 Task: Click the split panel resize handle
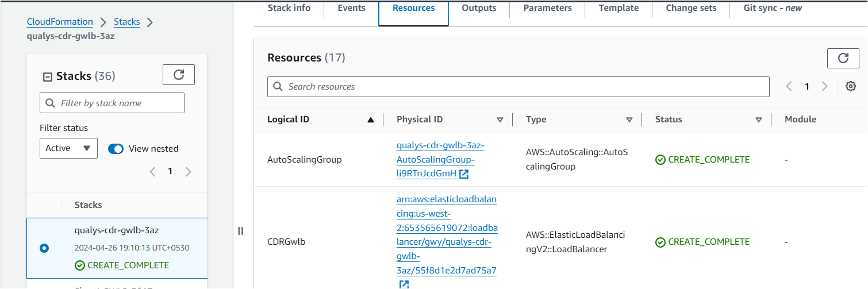coord(240,231)
